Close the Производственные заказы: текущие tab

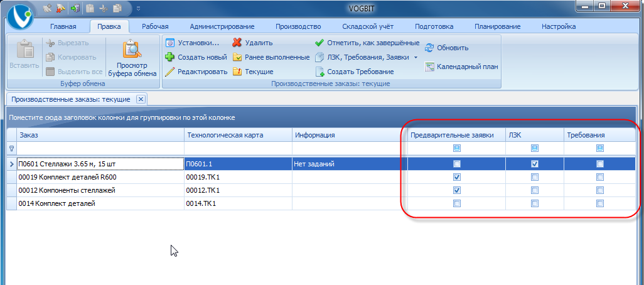141,99
